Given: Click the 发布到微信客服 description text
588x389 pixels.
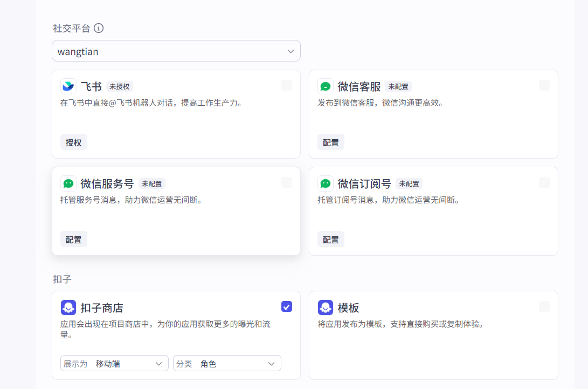Looking at the screenshot, I should [381, 103].
